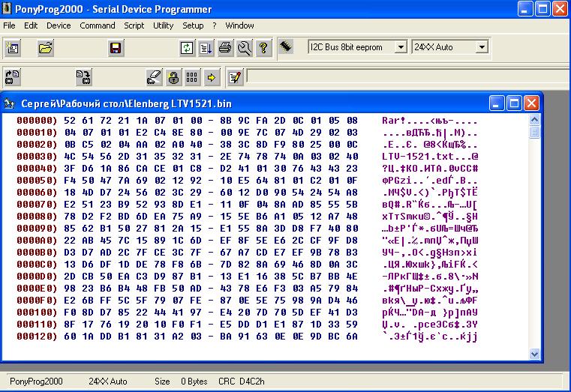This screenshot has width=571, height=392.
Task: Open the Edit menu
Action: pos(31,25)
